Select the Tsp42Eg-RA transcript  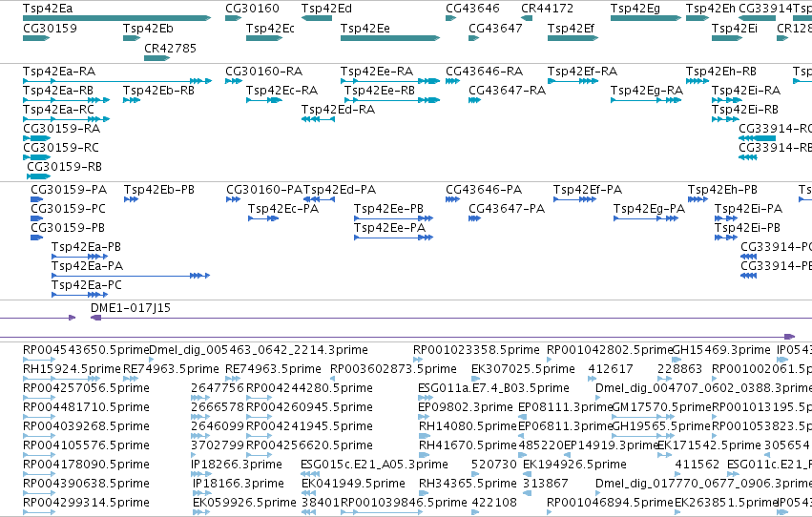(x=646, y=100)
